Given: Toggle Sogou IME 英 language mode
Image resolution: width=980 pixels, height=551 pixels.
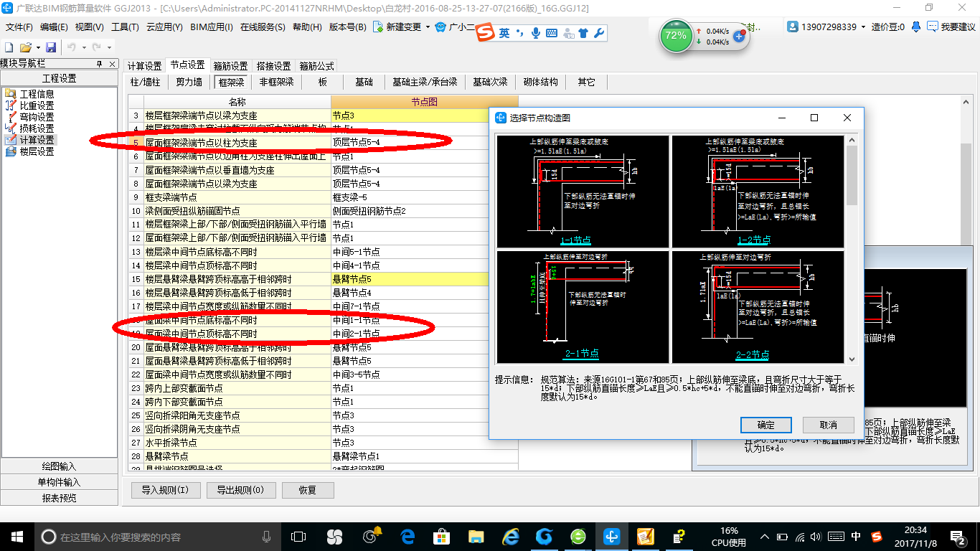Looking at the screenshot, I should tap(505, 33).
